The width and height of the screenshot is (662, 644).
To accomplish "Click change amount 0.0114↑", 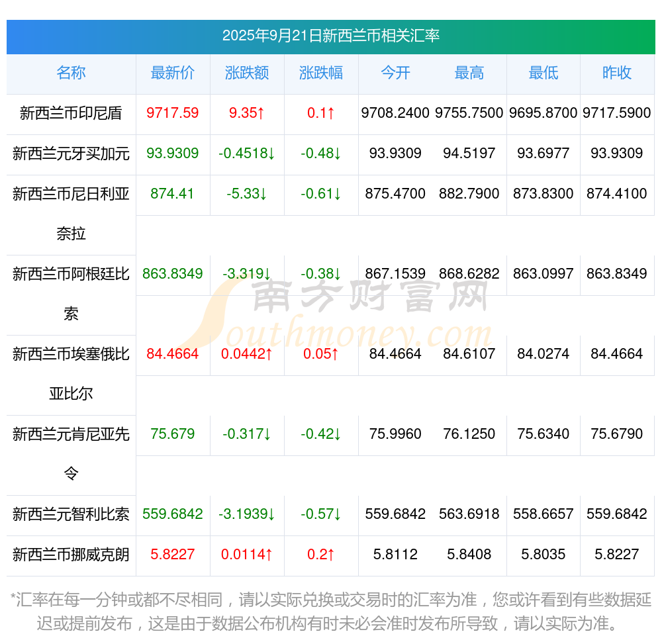I will (x=246, y=554).
